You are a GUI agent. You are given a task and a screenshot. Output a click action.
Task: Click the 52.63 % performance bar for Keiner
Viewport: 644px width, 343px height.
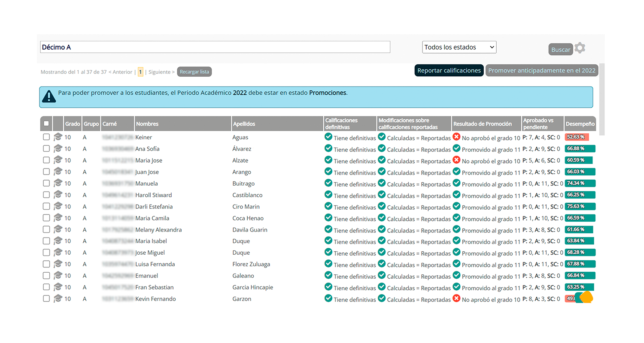pyautogui.click(x=576, y=137)
